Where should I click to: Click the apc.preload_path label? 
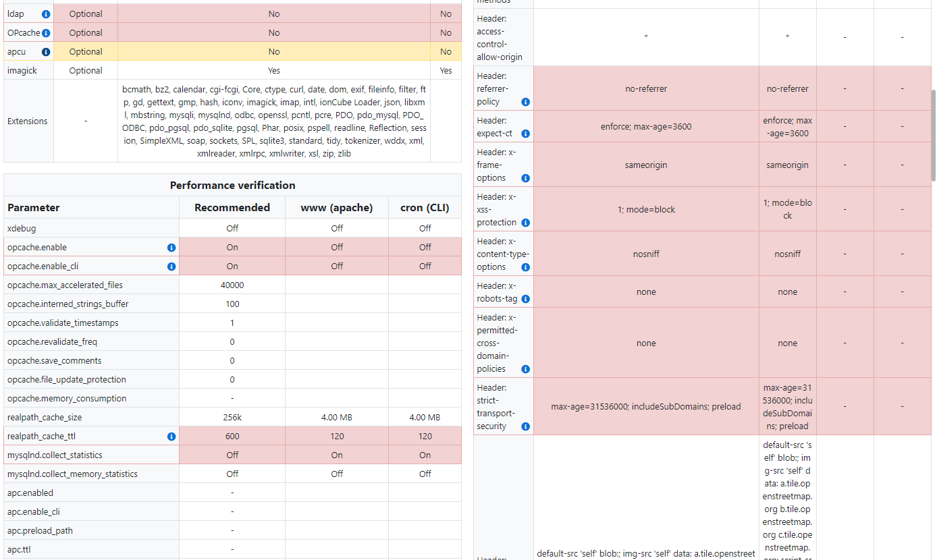click(x=40, y=531)
